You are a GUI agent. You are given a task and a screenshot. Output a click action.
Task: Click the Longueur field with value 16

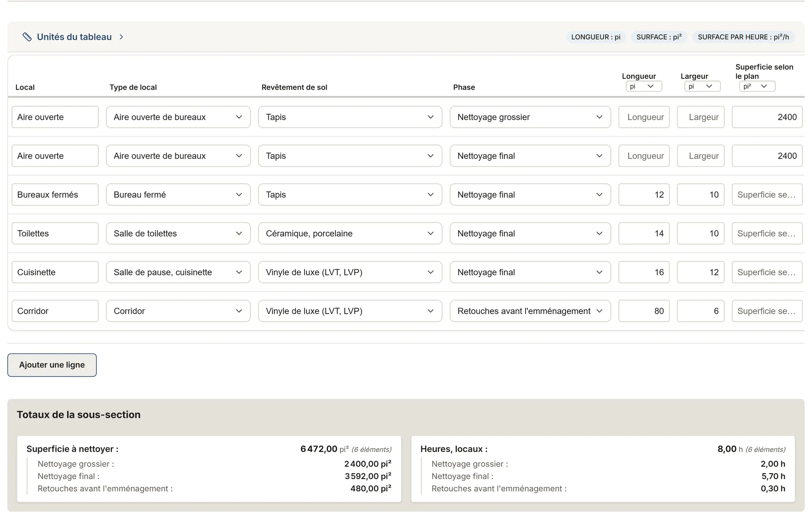[x=644, y=272]
